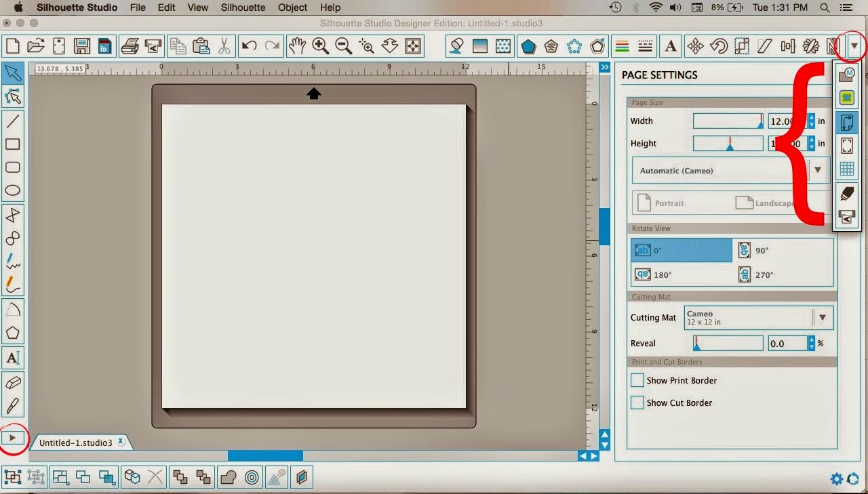
Task: Open the Rotate panel
Action: [x=718, y=46]
